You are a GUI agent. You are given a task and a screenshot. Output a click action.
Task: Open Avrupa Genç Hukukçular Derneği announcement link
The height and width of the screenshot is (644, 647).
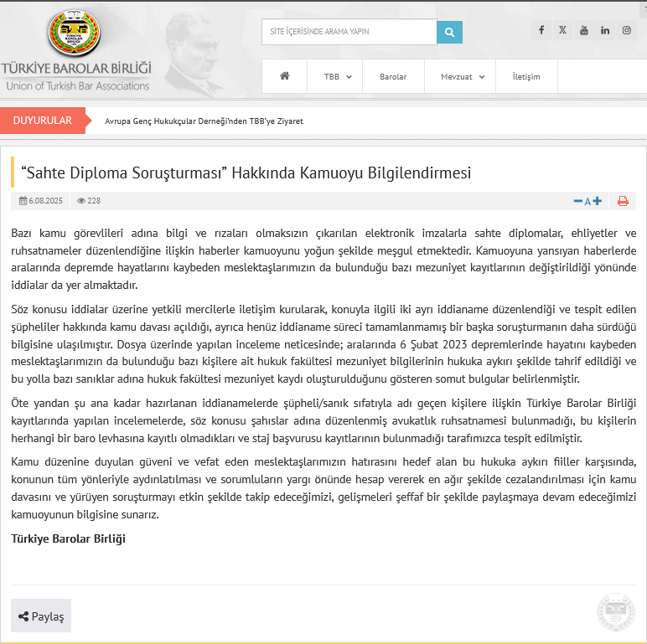point(204,121)
